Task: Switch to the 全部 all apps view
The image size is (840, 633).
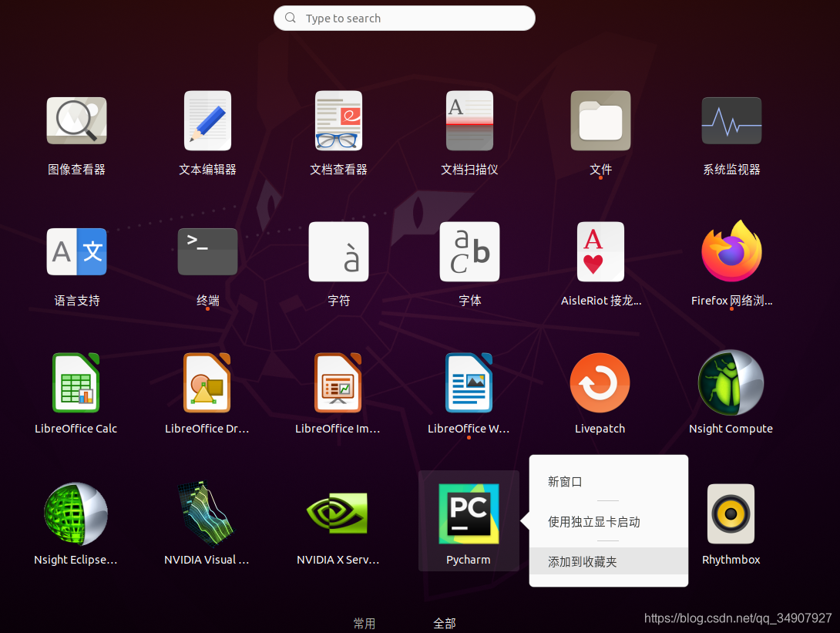Action: (x=444, y=623)
